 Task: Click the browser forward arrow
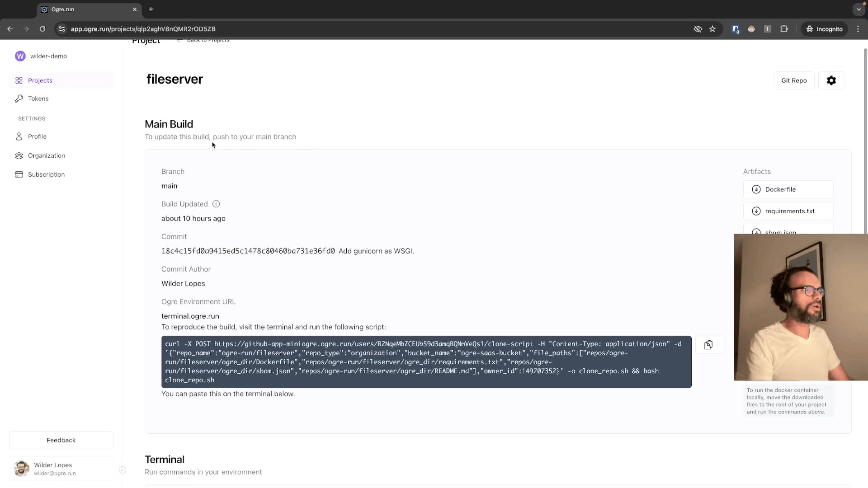[26, 29]
